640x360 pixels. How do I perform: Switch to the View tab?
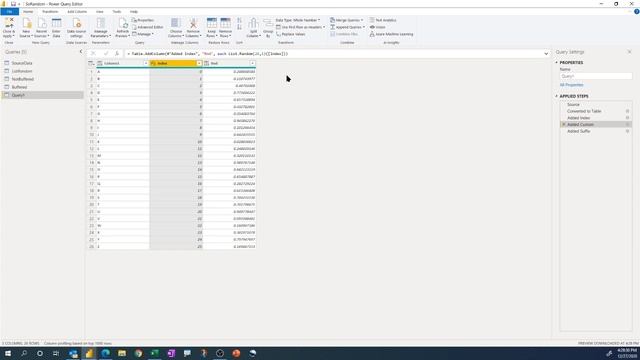(100, 11)
